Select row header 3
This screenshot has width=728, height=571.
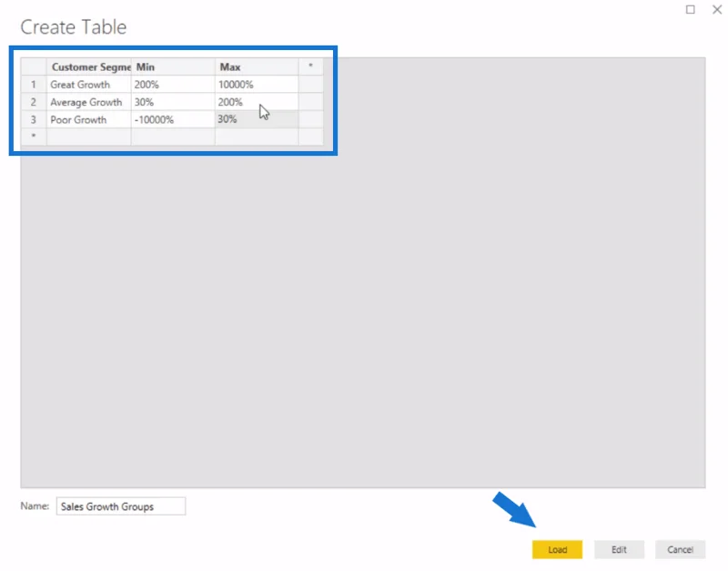tap(34, 119)
